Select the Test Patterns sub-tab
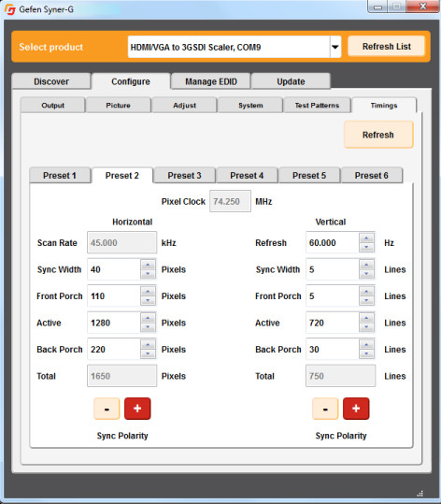441x504 pixels. coord(317,105)
